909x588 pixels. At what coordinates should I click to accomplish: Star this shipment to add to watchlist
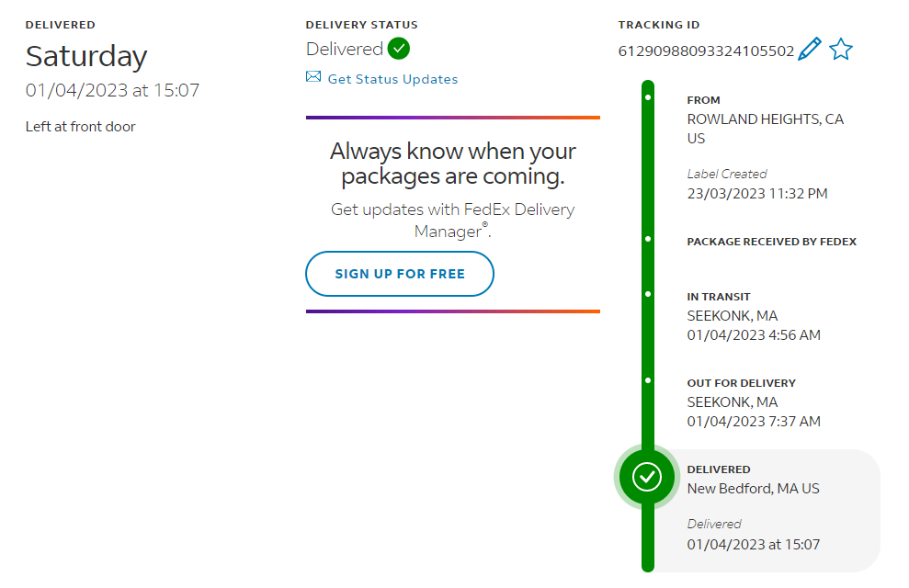point(841,50)
